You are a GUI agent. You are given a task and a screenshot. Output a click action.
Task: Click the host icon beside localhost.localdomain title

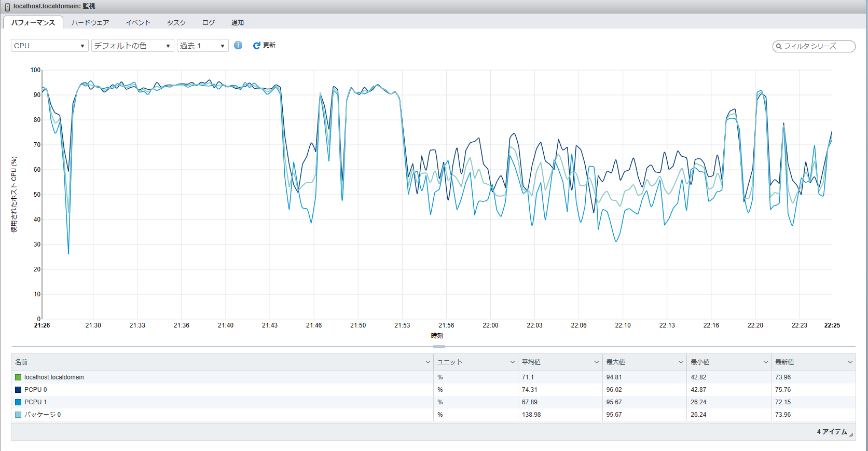pyautogui.click(x=7, y=7)
